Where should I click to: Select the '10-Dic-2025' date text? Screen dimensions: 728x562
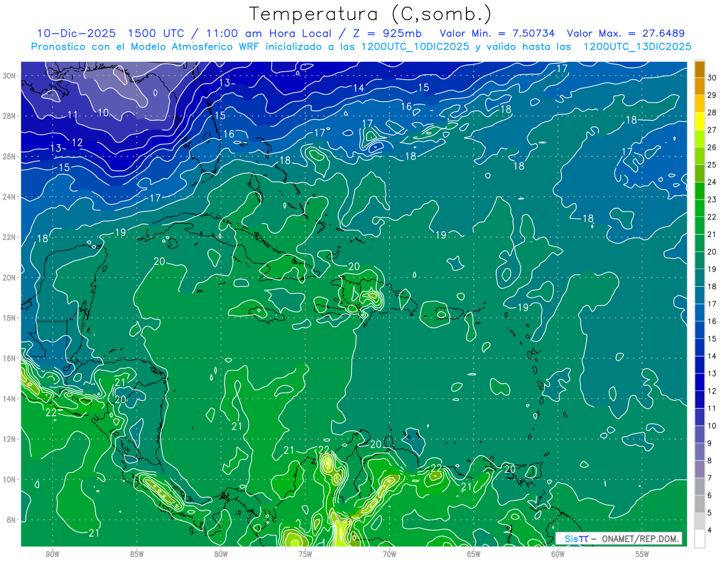76,33
